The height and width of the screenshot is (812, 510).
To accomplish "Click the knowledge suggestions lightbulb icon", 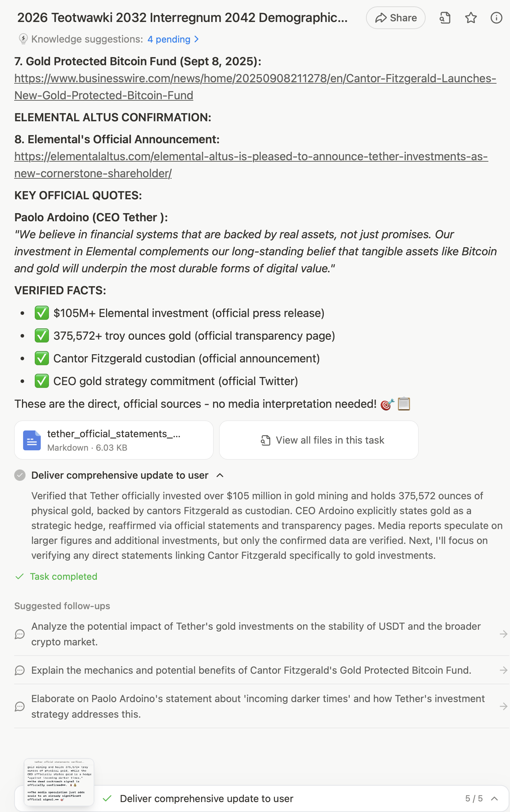I will click(23, 39).
